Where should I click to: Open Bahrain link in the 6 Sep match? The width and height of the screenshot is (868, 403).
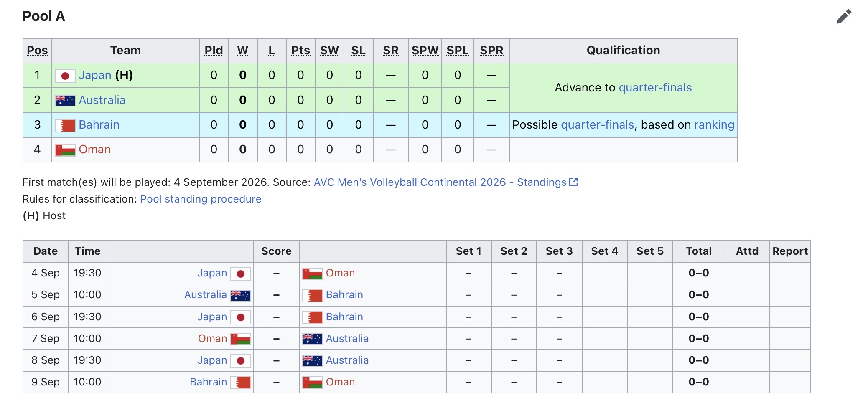(x=344, y=317)
